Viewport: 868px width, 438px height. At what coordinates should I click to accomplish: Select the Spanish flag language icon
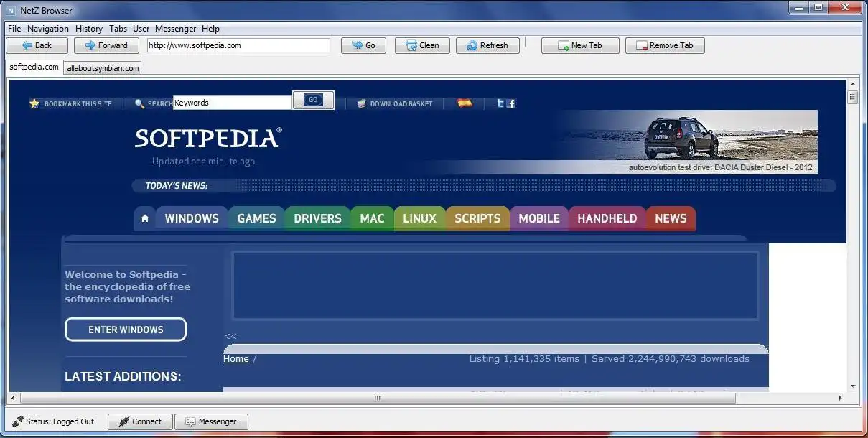coord(465,103)
